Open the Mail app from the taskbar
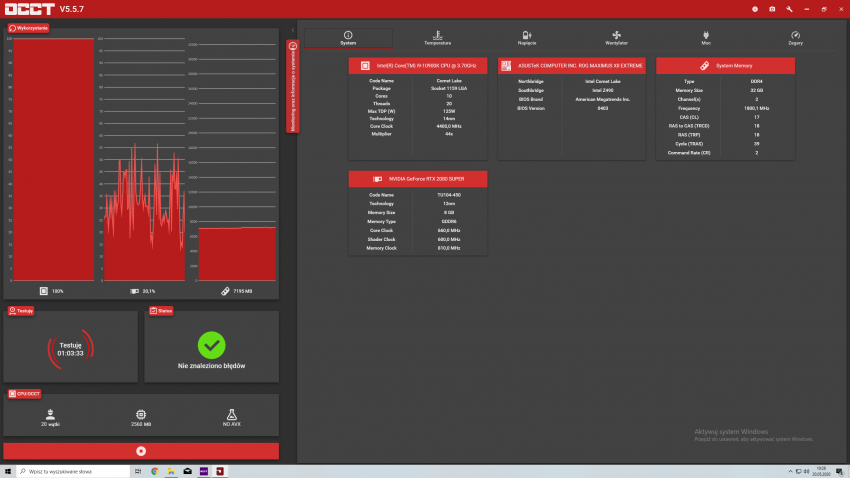 click(x=187, y=471)
